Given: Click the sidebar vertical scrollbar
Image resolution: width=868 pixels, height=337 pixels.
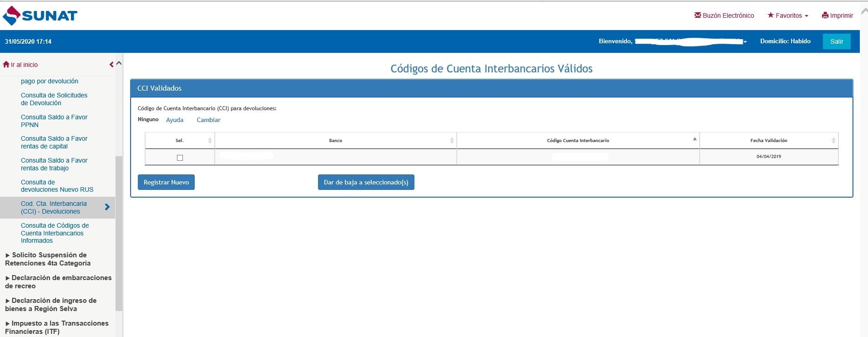Looking at the screenshot, I should pyautogui.click(x=119, y=232).
